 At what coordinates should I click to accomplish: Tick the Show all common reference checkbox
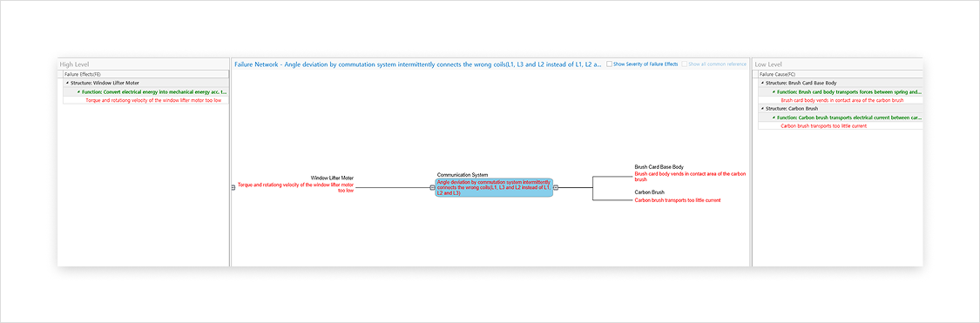(685, 64)
